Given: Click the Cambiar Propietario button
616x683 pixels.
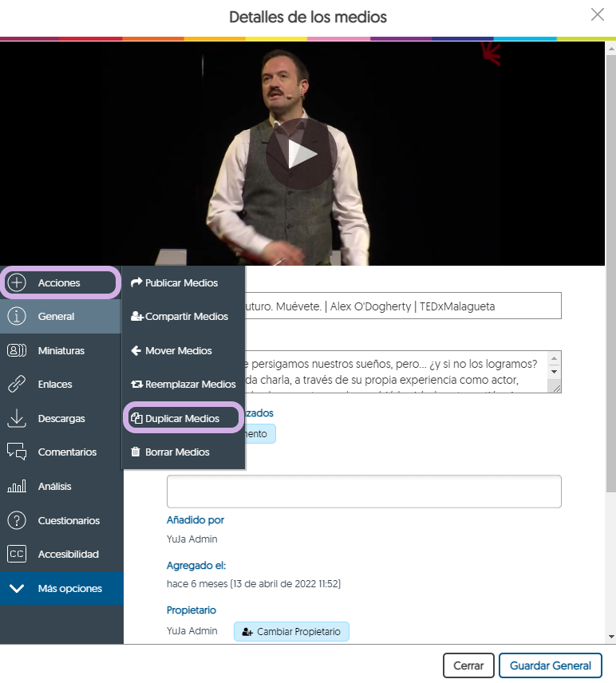Looking at the screenshot, I should tap(291, 631).
